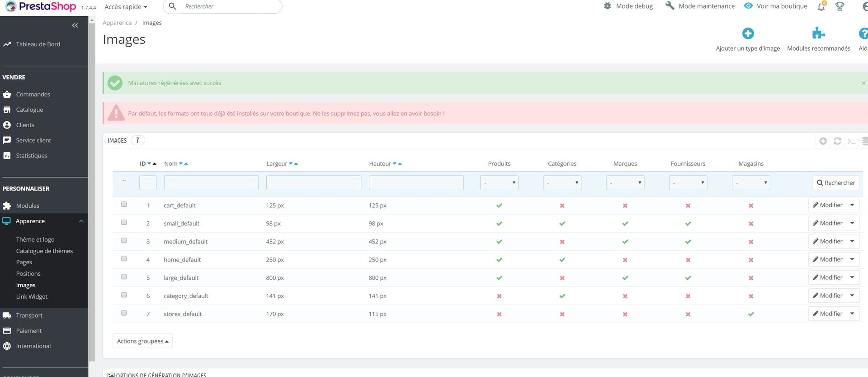Tick checkbox for home_default row
The image size is (868, 377).
124,259
